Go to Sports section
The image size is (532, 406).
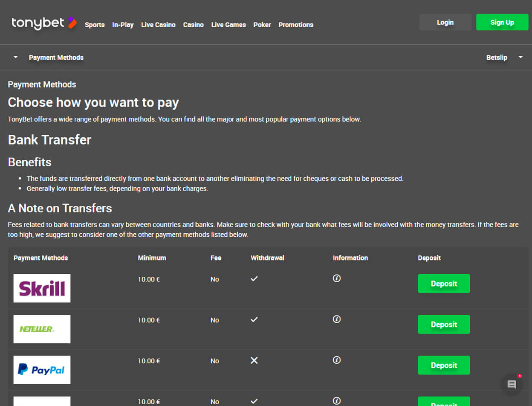click(95, 25)
